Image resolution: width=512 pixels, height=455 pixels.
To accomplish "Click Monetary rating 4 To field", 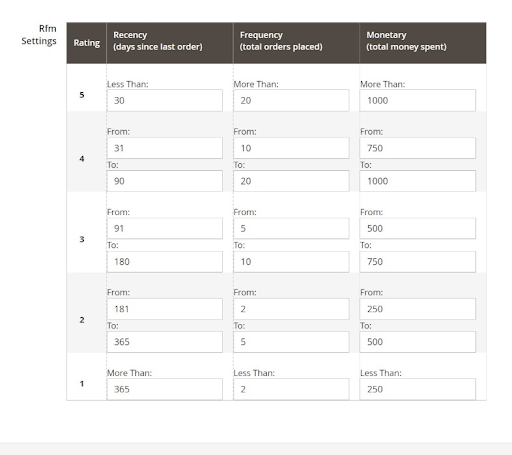I will (x=418, y=181).
